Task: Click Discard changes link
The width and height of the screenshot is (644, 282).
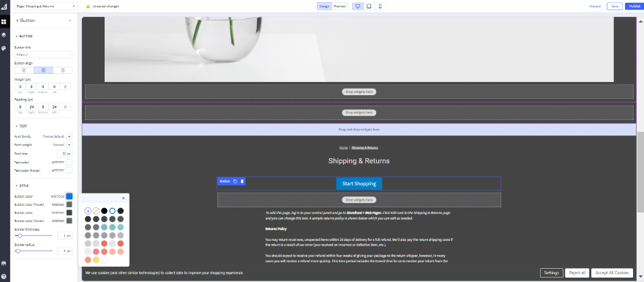Action: tap(595, 6)
